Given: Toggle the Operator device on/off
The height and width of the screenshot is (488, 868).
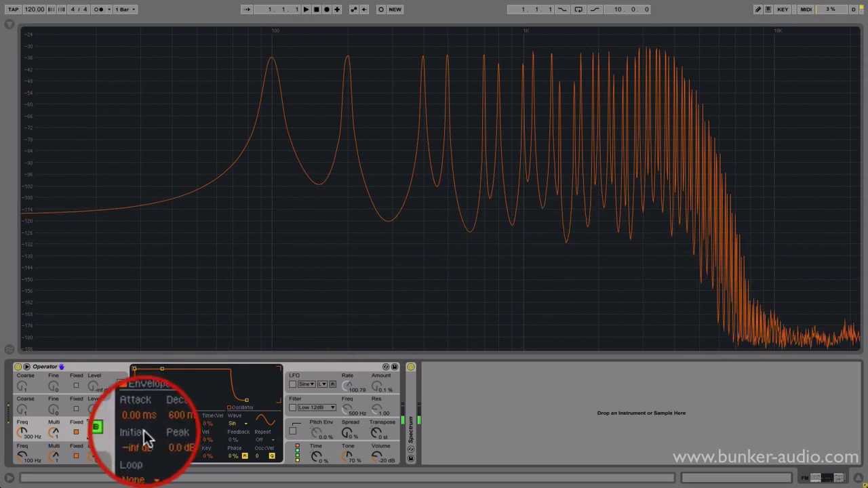Looking at the screenshot, I should point(18,367).
